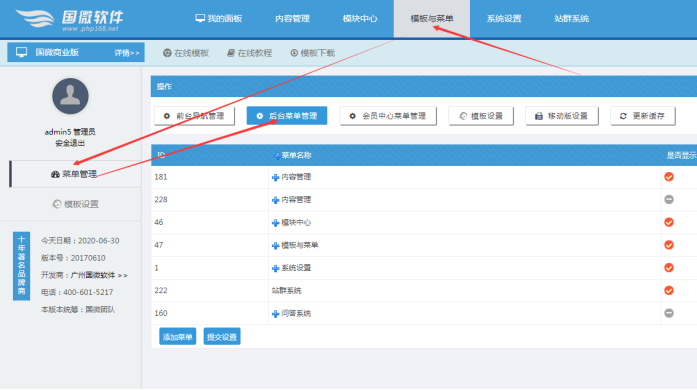Click the 国微软件 logo
The height and width of the screenshot is (390, 697).
pyautogui.click(x=70, y=20)
